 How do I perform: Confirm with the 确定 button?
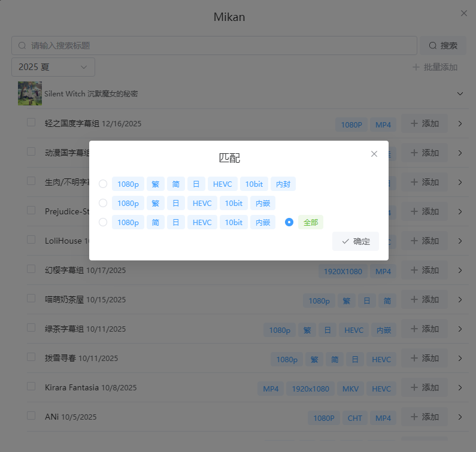(356, 241)
